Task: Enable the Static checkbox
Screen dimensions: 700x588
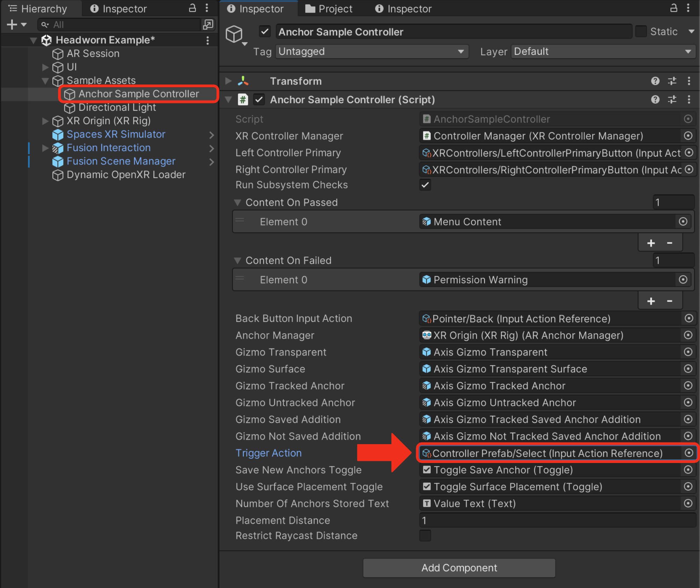Action: click(x=641, y=31)
